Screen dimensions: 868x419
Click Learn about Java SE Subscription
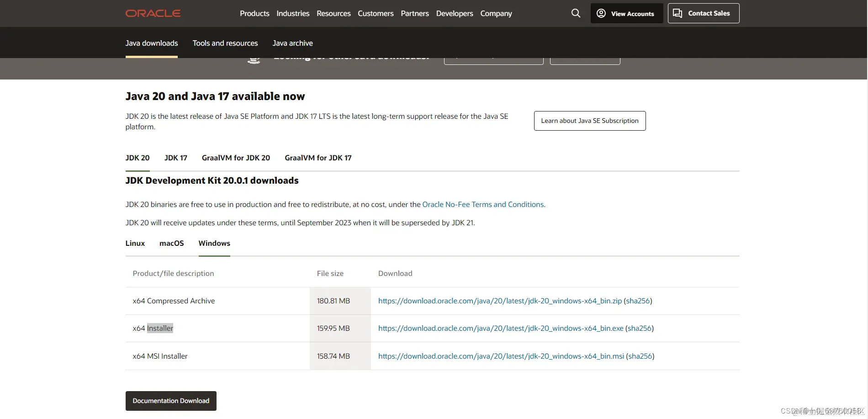coord(590,121)
